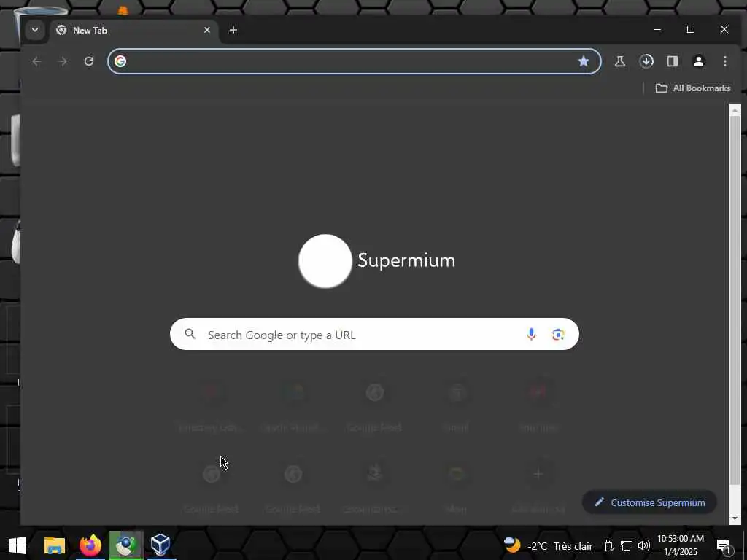Go back using the back arrow
Image resolution: width=747 pixels, height=560 pixels.
36,61
